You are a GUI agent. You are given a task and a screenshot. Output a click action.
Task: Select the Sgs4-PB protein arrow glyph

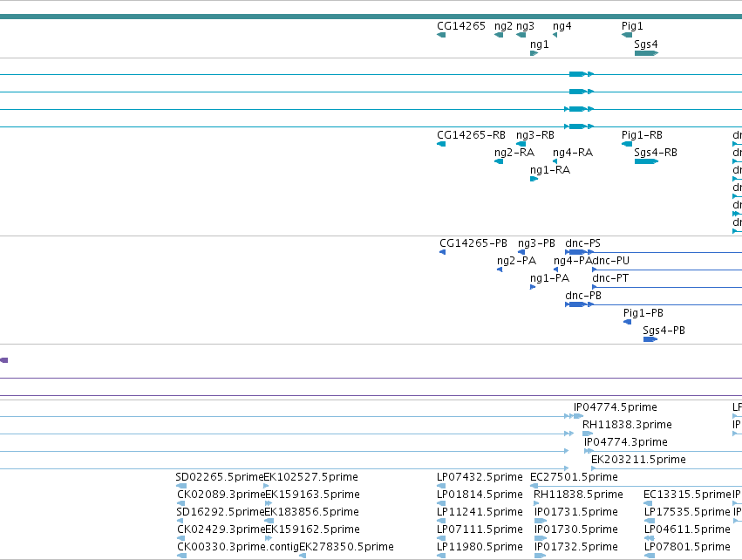coord(650,339)
